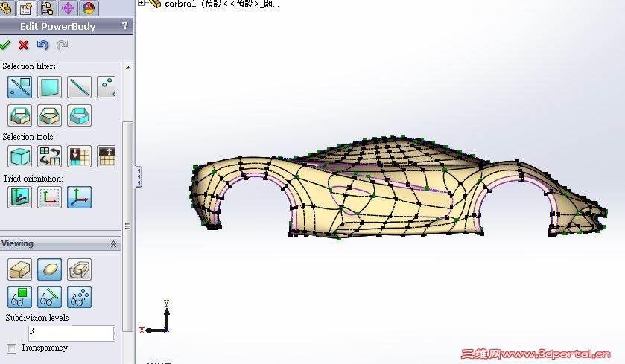Click the Subdivision levels input field

pos(71,333)
